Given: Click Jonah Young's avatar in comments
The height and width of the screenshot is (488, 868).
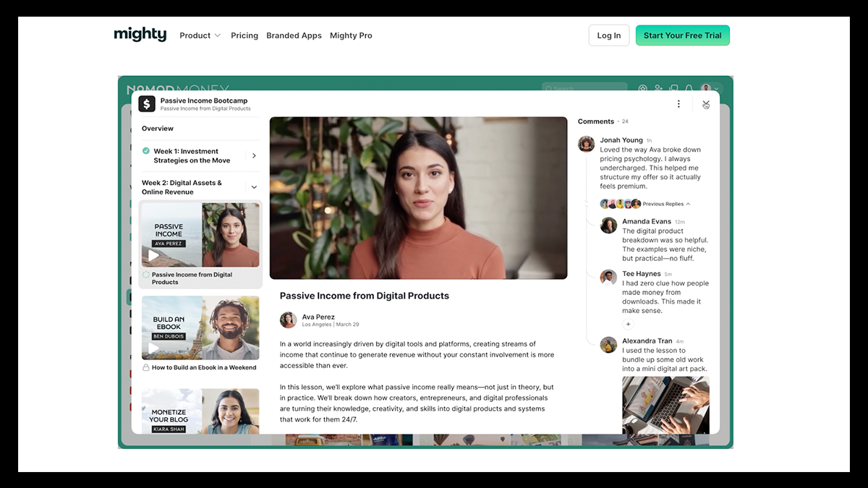Looking at the screenshot, I should (x=587, y=144).
